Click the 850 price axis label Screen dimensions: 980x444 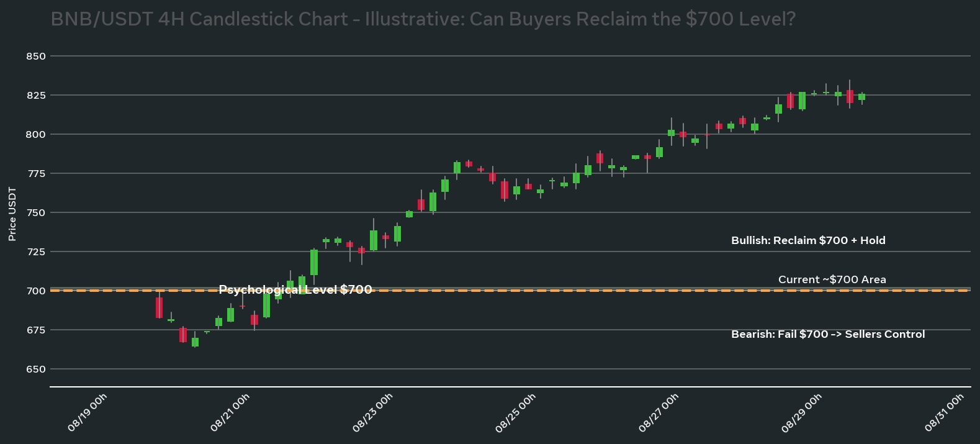pyautogui.click(x=36, y=56)
